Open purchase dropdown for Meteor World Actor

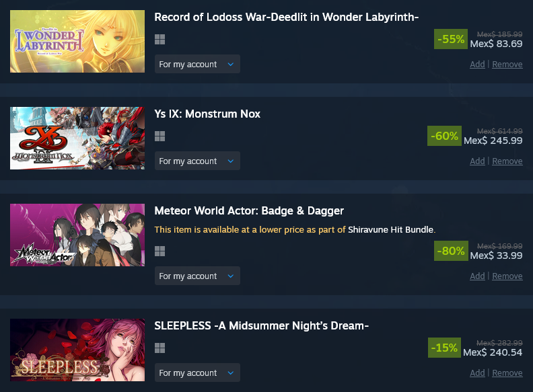click(197, 276)
